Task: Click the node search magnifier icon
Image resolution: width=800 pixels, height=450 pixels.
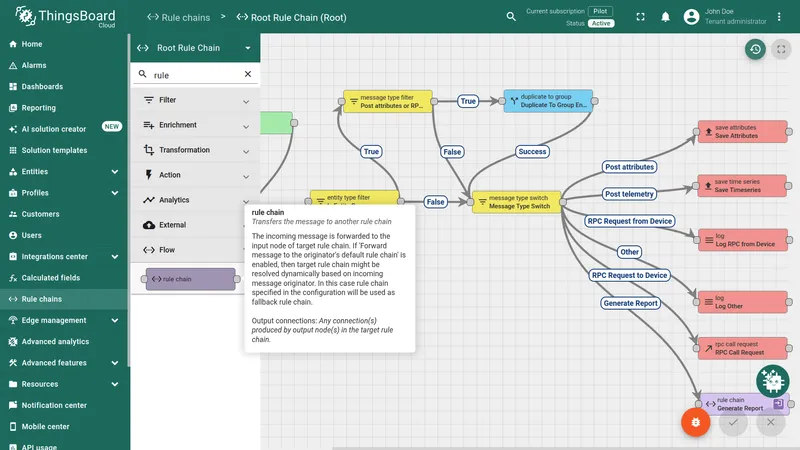Action: click(x=143, y=74)
